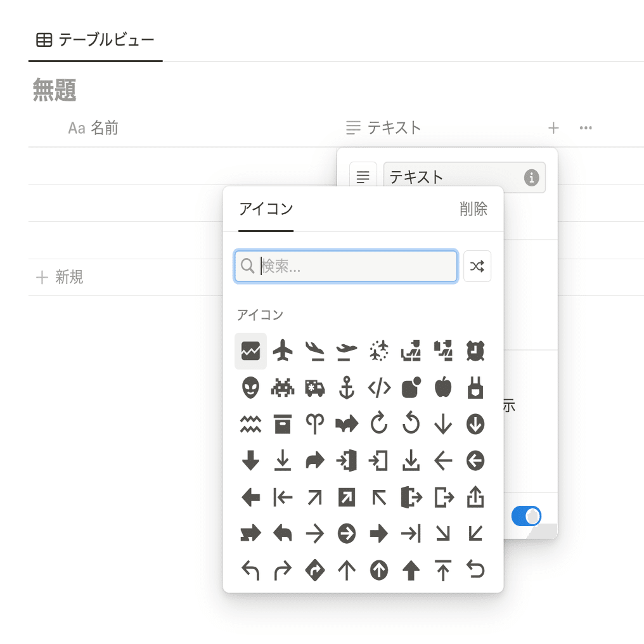Screen dimensions: 644x644
Task: Select the thin down arrow icon
Action: click(x=443, y=424)
